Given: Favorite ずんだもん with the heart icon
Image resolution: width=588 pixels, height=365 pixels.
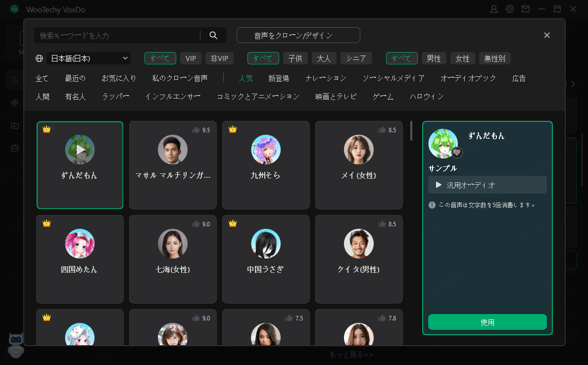Looking at the screenshot, I should pyautogui.click(x=457, y=153).
